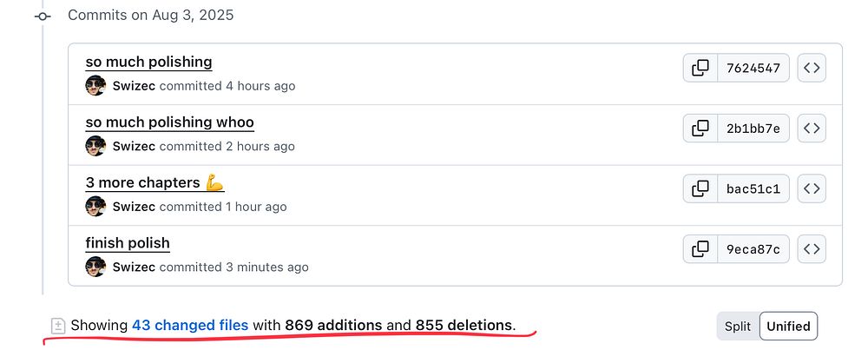Open the diff file-tree icon beside Showing
Viewport: 868px width, 350px height.
[58, 326]
